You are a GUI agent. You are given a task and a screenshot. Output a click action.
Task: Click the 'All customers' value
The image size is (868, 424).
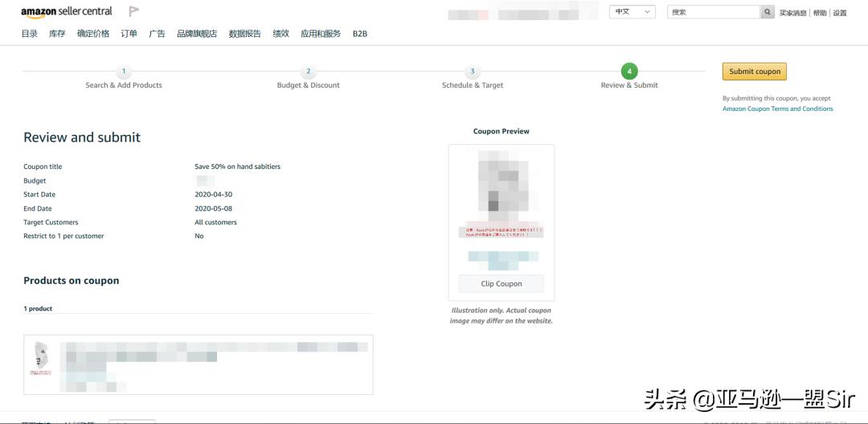[216, 222]
